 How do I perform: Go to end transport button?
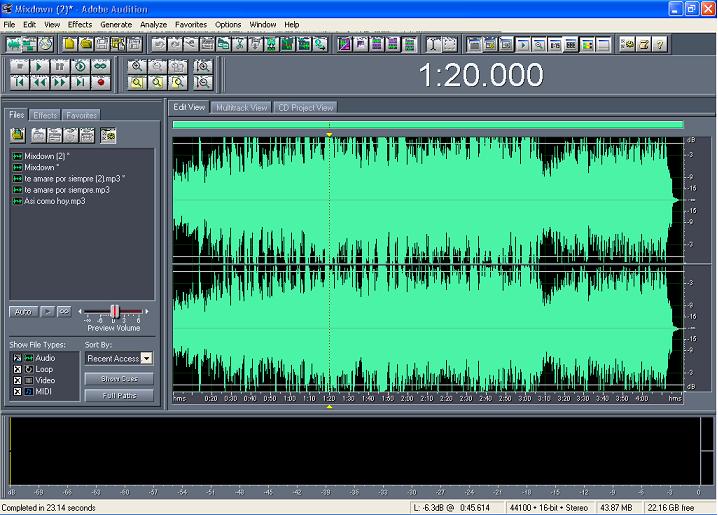tap(80, 82)
